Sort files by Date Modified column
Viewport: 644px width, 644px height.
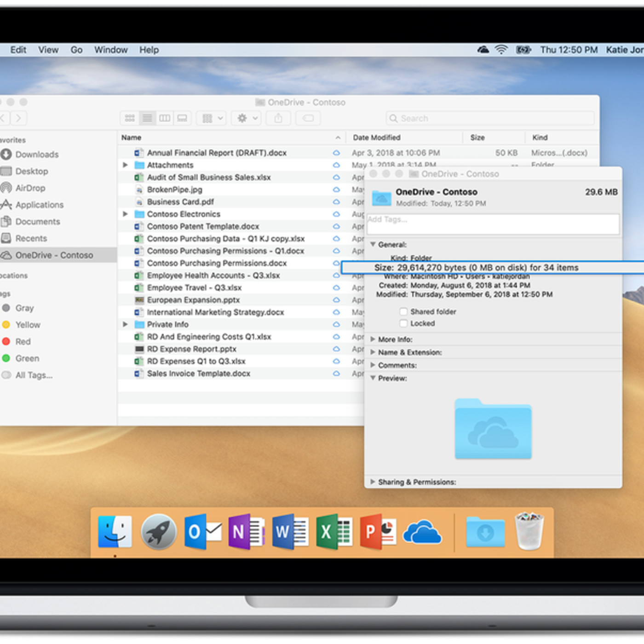(377, 138)
